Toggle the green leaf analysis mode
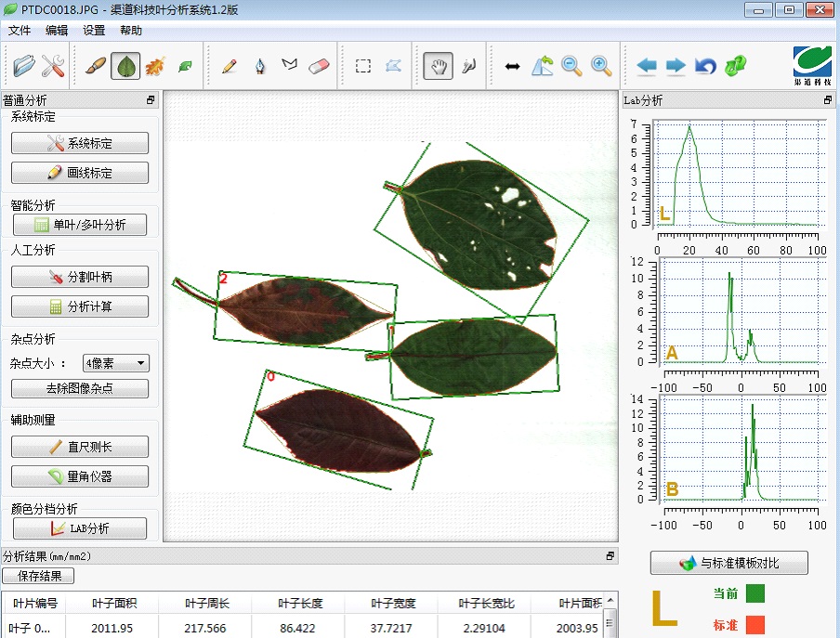Viewport: 840px width, 638px height. pyautogui.click(x=125, y=66)
